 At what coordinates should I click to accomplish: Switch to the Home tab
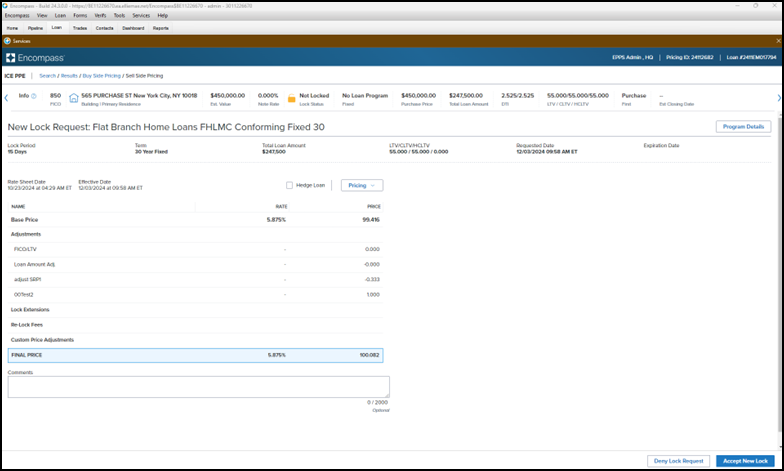(12, 28)
